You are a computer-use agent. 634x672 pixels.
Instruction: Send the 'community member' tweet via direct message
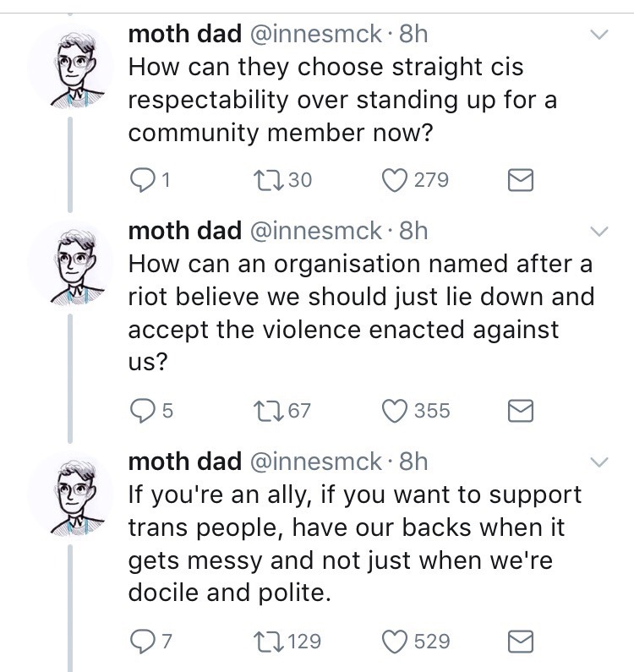(518, 179)
